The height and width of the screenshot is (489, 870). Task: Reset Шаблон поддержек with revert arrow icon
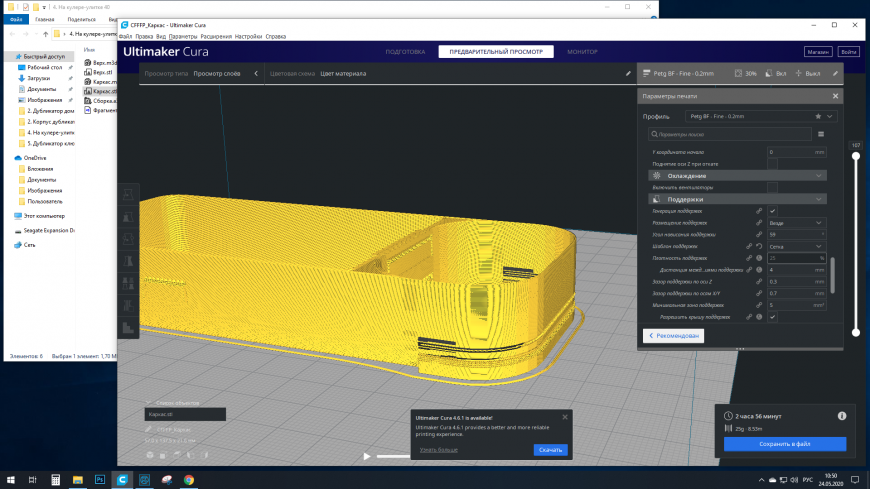(x=759, y=246)
